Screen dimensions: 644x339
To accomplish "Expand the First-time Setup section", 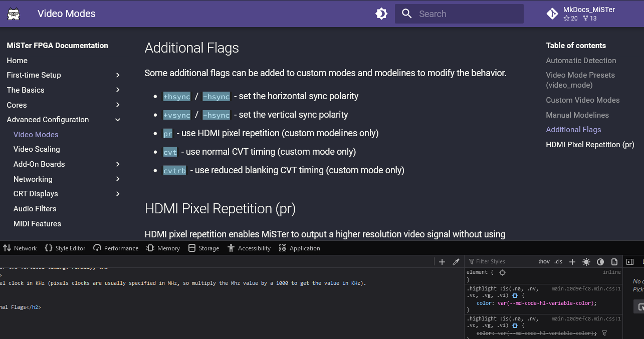I will coord(118,75).
